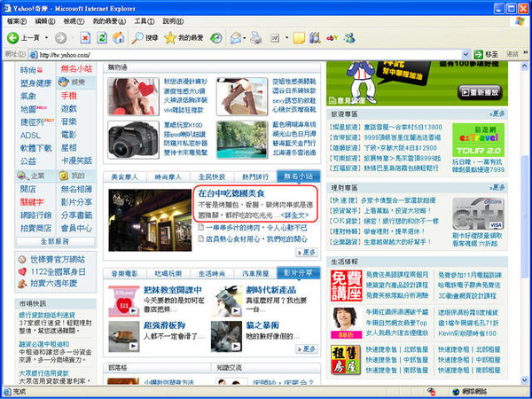The height and width of the screenshot is (399, 532).
Task: Click the internet zone globe in status bar
Action: [x=456, y=392]
